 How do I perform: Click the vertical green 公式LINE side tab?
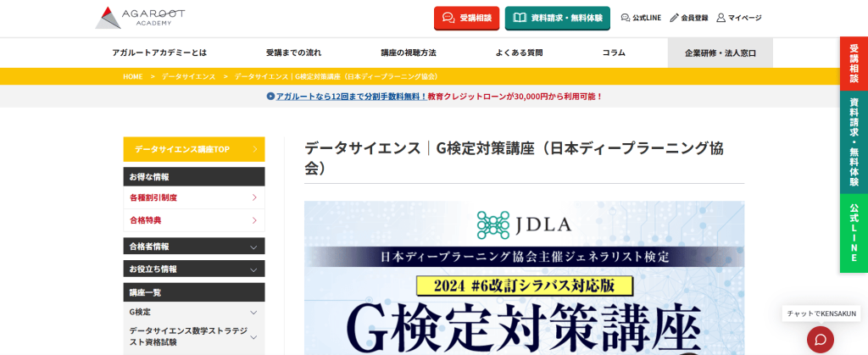click(x=854, y=233)
